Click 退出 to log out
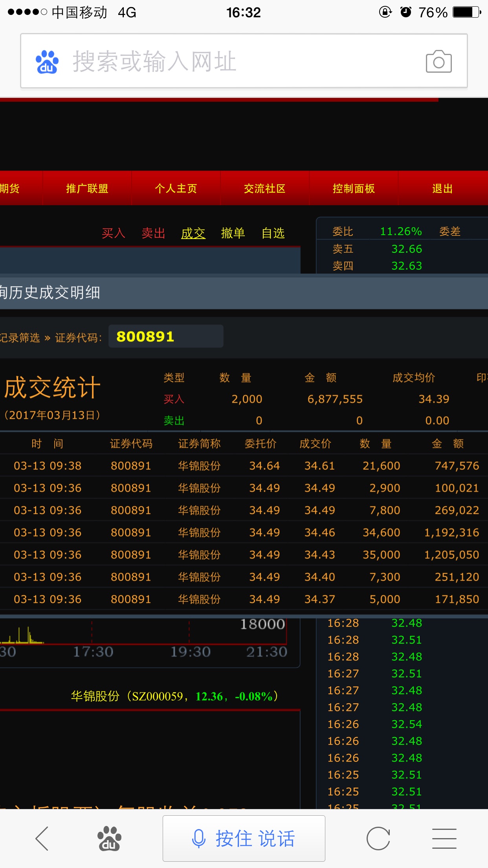Image resolution: width=488 pixels, height=868 pixels. click(442, 189)
